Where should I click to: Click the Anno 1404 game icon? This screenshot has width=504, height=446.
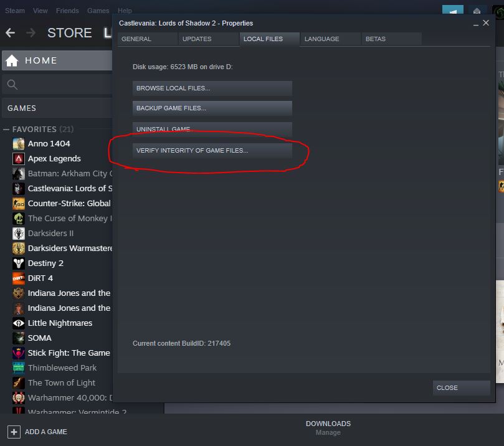pyautogui.click(x=19, y=144)
